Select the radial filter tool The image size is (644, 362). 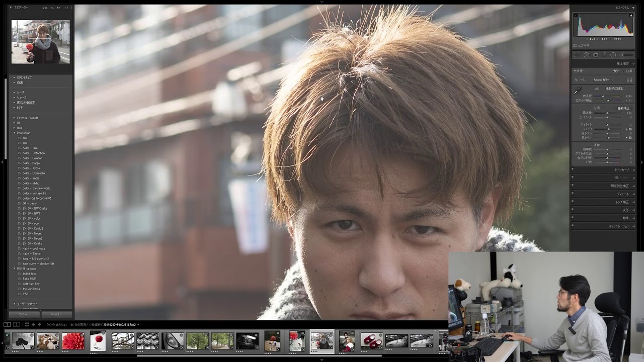tap(613, 55)
